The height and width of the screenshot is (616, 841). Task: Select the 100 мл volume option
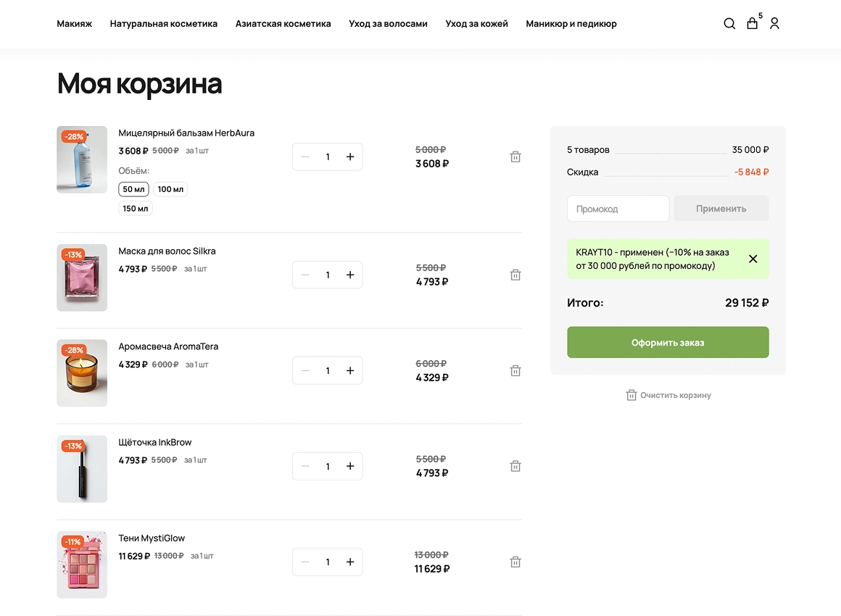(x=170, y=189)
